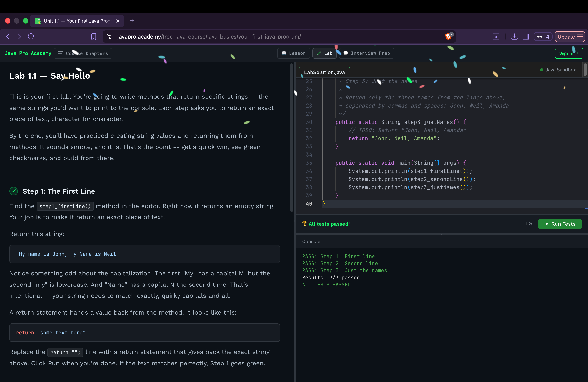Go back with the browser back arrow

point(8,37)
